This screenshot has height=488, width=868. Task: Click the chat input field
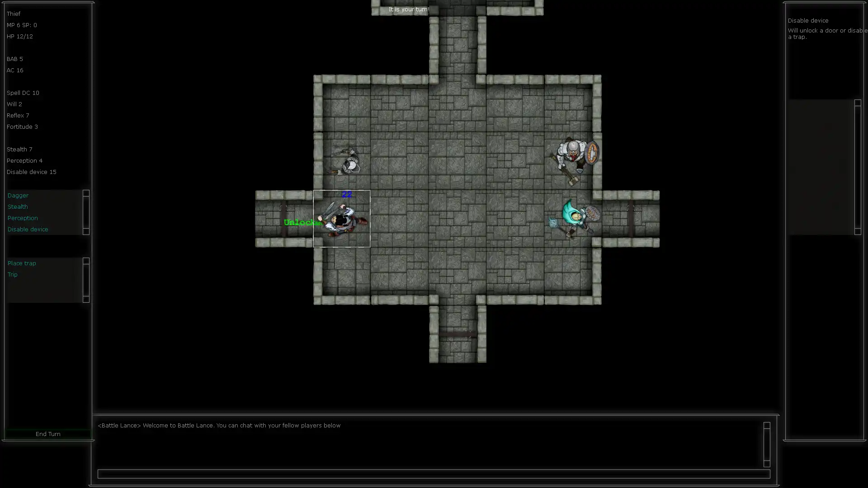(434, 474)
